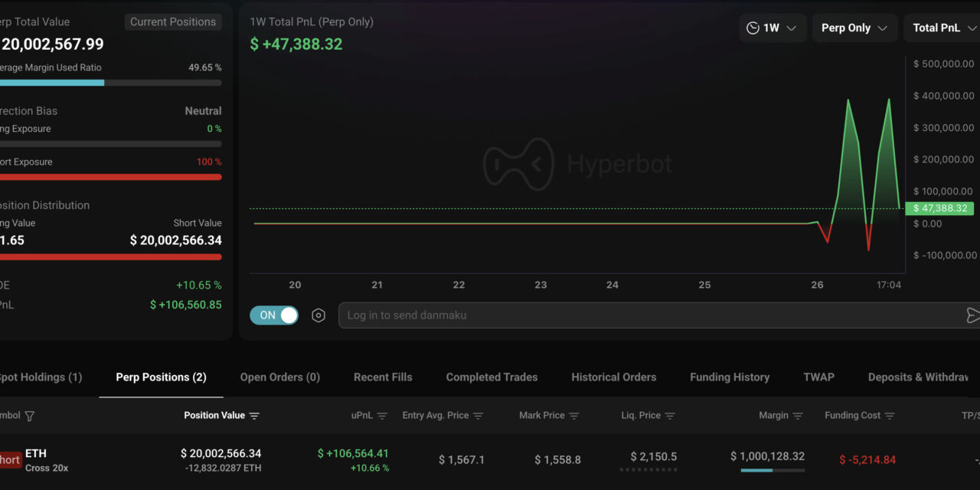Viewport: 980px width, 490px height.
Task: Click the Neutral direction bias label
Action: [x=203, y=111]
